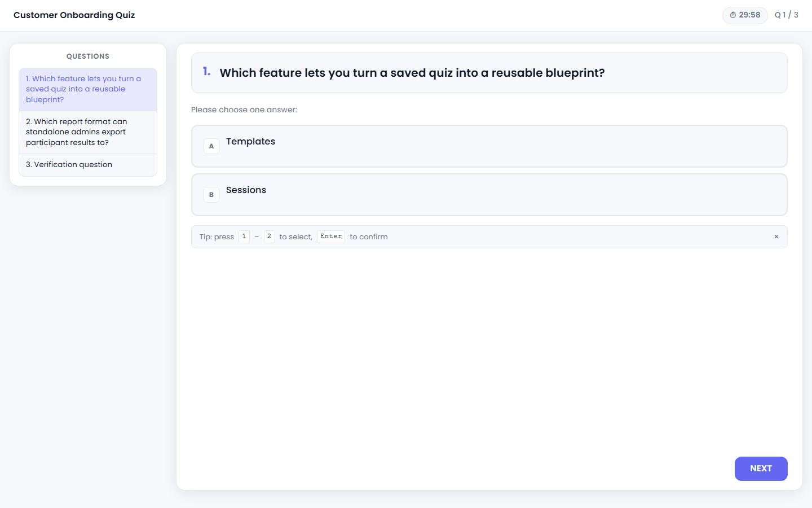The width and height of the screenshot is (812, 508).
Task: Click the timer showing 29:58
Action: point(745,15)
